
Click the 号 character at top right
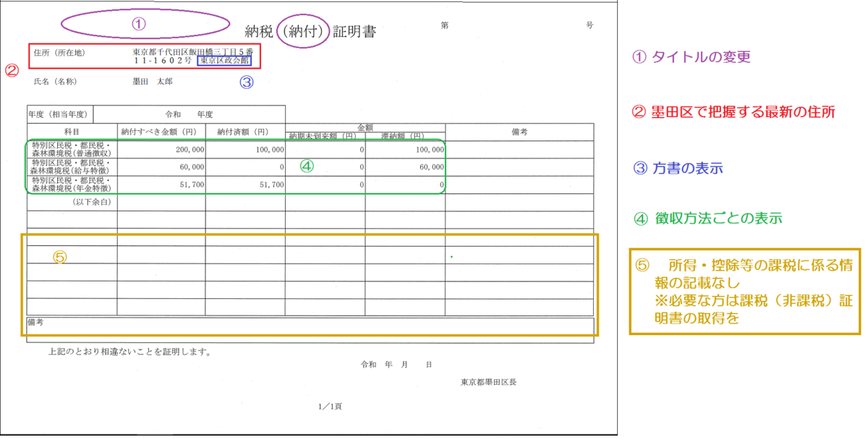[x=590, y=25]
